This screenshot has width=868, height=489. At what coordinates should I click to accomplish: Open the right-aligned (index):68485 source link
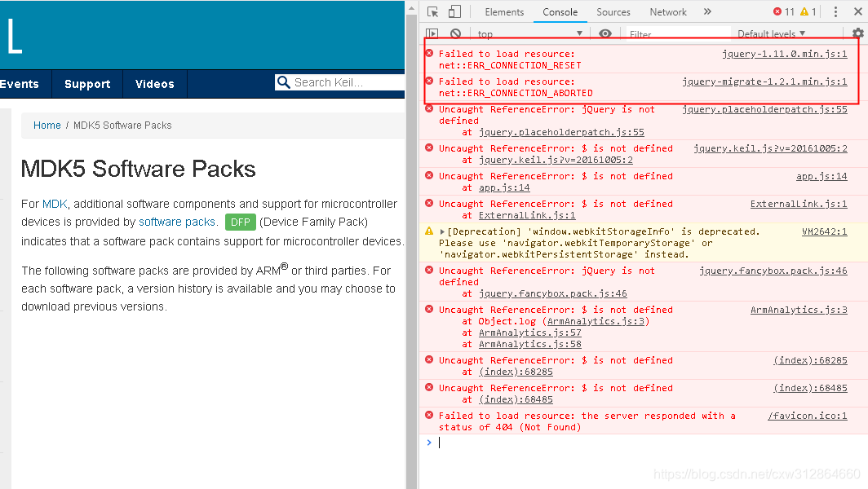[x=810, y=388]
